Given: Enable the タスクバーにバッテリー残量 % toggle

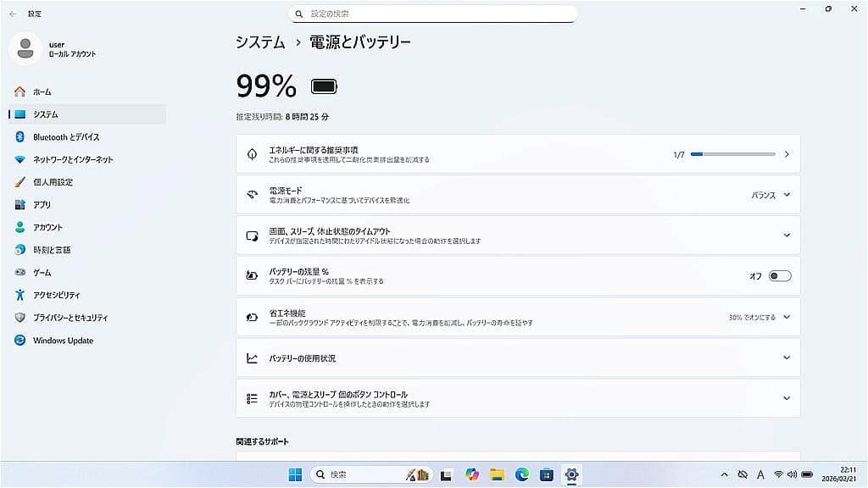Looking at the screenshot, I should 781,275.
